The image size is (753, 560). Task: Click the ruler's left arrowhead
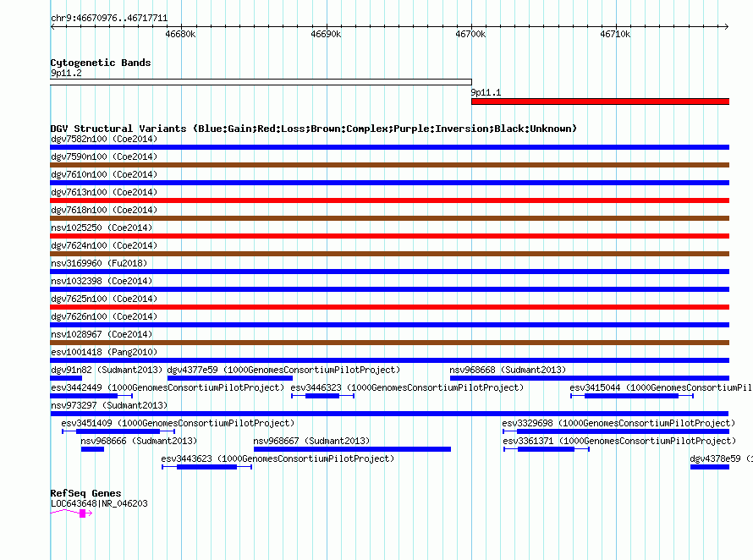tap(52, 27)
